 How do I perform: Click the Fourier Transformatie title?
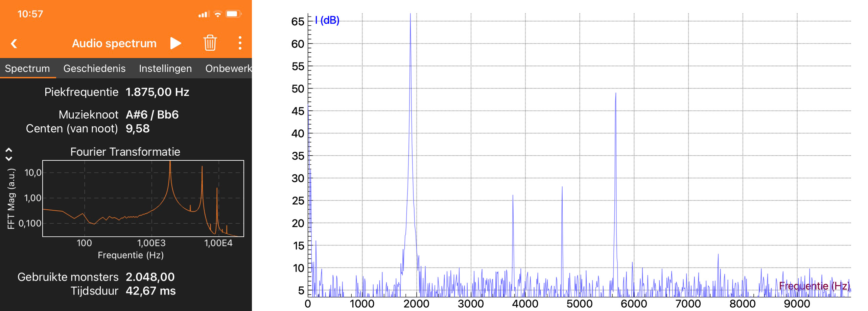[125, 152]
